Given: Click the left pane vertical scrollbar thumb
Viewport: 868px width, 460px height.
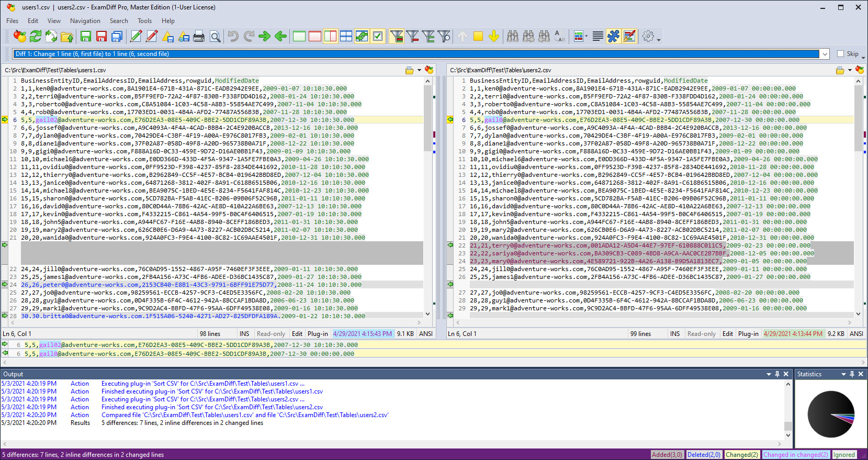Looking at the screenshot, I should point(427,119).
